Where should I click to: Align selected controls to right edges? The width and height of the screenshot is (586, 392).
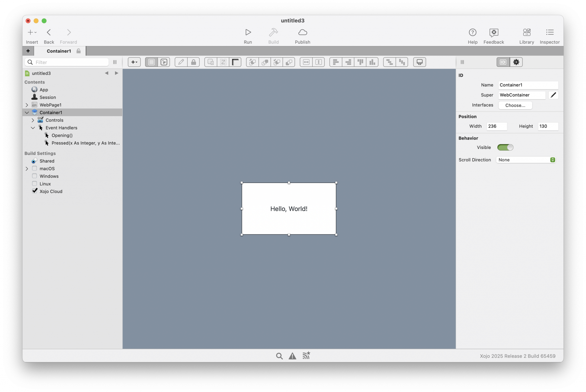click(x=348, y=62)
